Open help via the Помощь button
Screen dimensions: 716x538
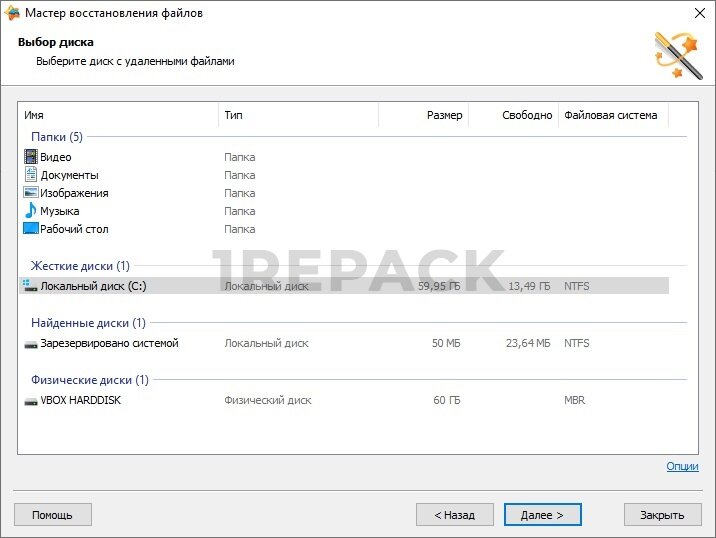(52, 515)
